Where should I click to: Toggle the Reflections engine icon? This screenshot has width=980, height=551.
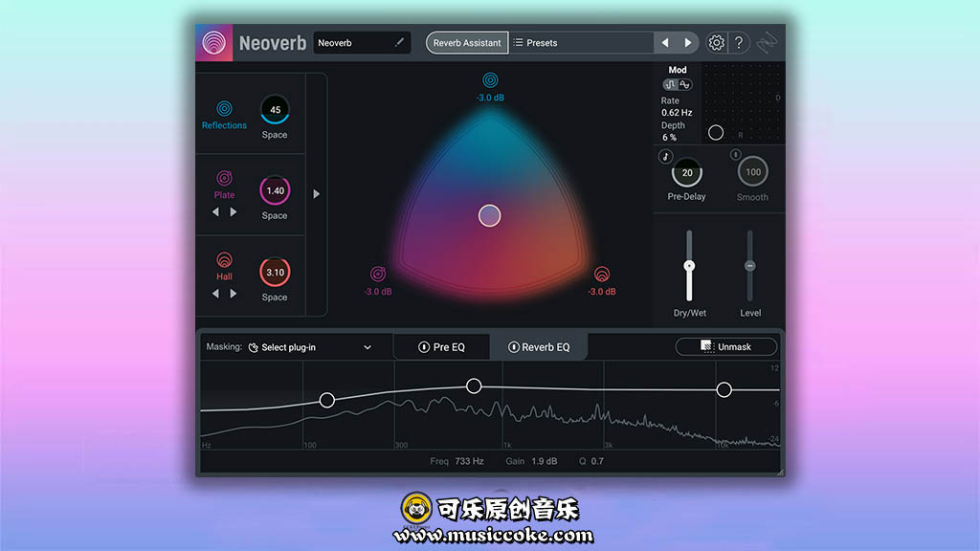pos(224,109)
